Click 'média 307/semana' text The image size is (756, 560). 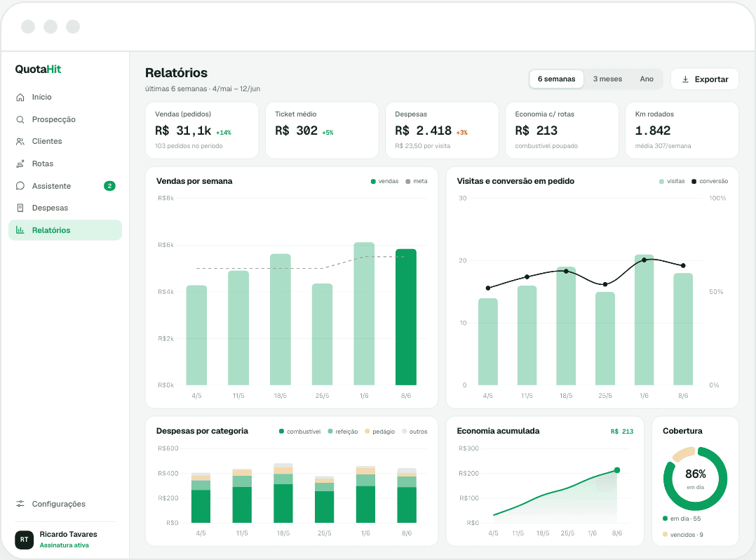663,146
